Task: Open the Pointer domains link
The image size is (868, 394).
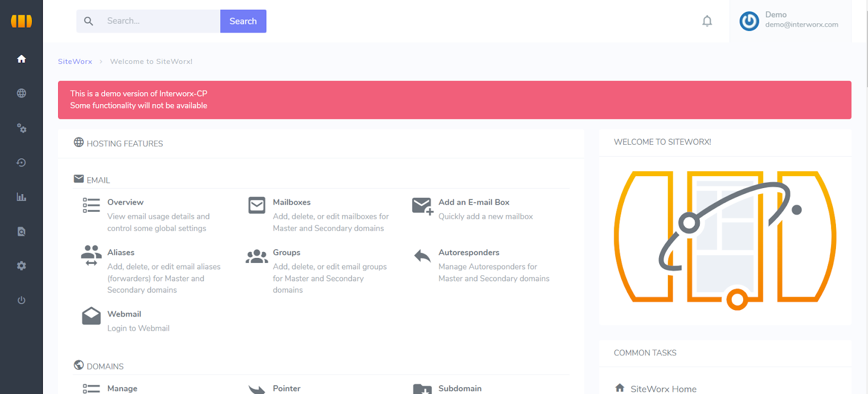Action: coord(286,389)
